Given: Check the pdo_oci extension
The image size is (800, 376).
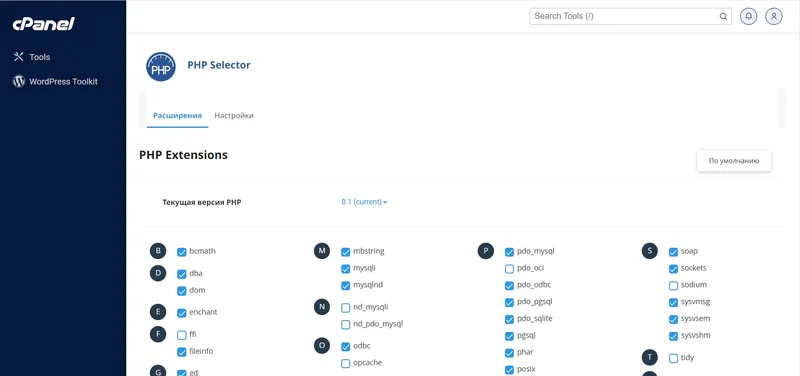Looking at the screenshot, I should (509, 269).
